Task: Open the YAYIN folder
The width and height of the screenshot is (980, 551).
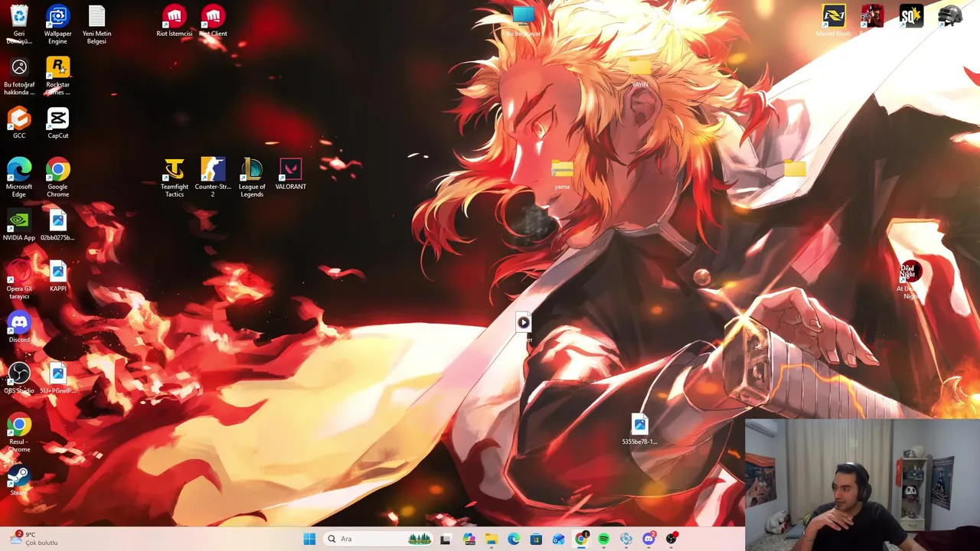Action: [639, 68]
